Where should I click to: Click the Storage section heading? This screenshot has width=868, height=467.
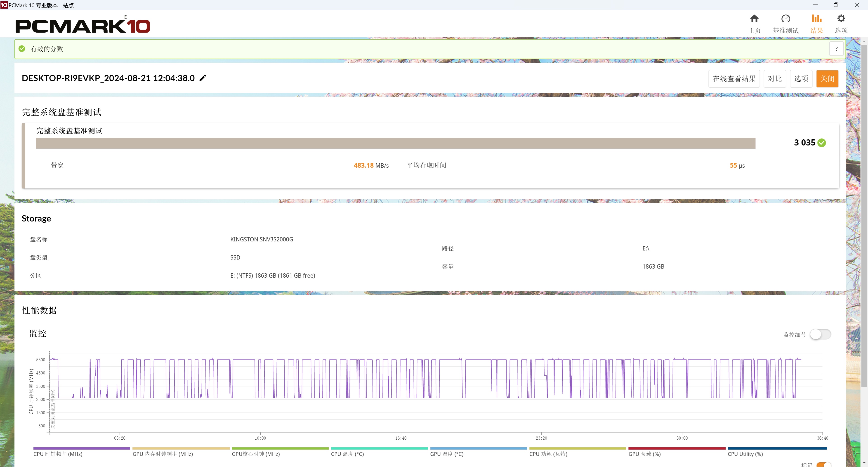36,219
